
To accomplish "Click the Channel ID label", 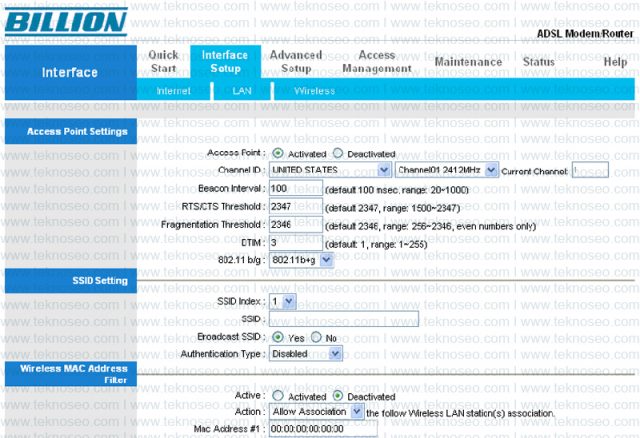I will pos(242,170).
